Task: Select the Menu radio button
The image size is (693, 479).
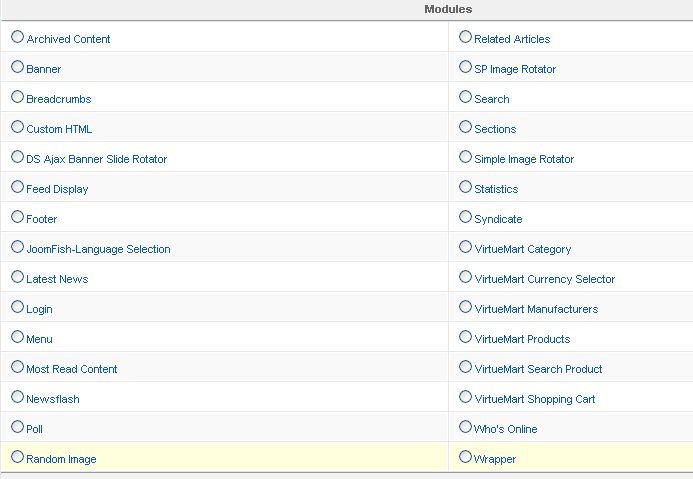Action: point(17,336)
